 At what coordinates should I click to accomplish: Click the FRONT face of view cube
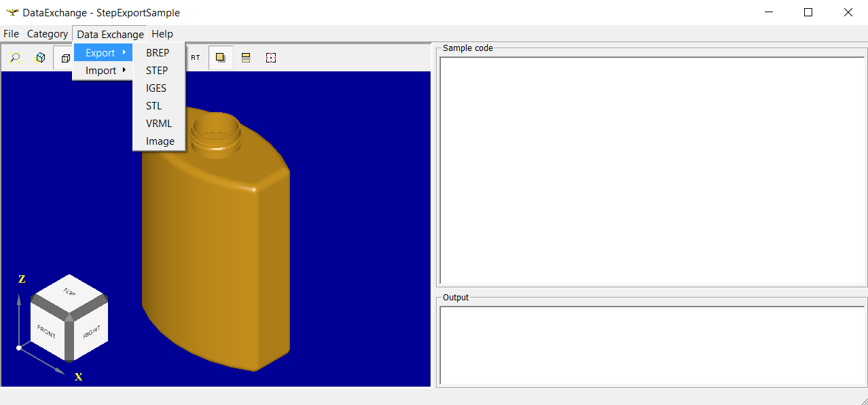tap(47, 332)
